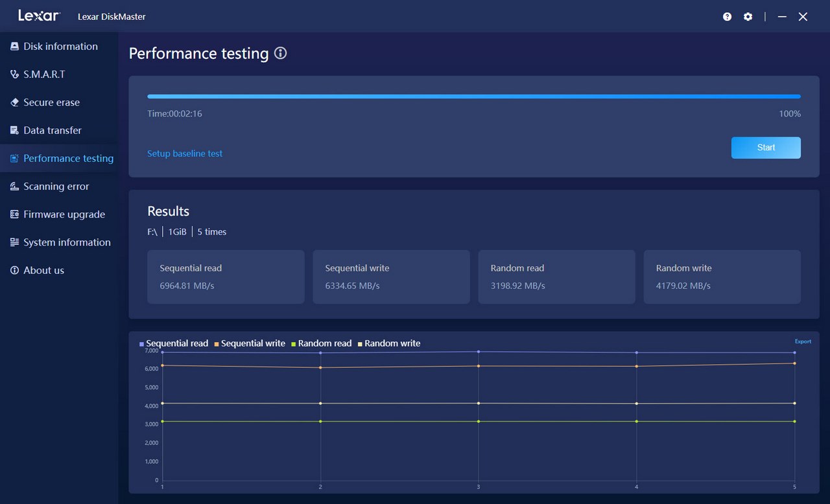Select the Random read result card
830x504 pixels.
coord(556,277)
